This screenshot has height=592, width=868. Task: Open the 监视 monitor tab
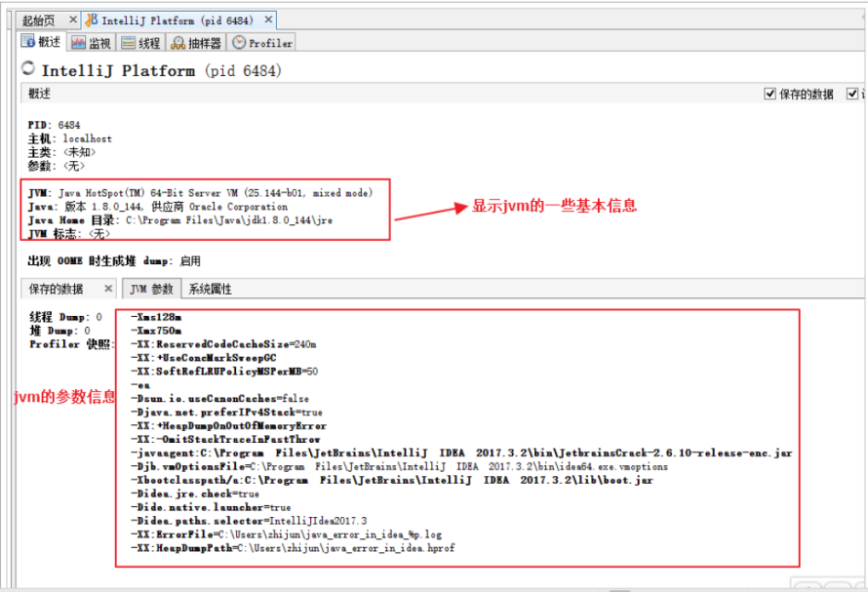pyautogui.click(x=92, y=43)
